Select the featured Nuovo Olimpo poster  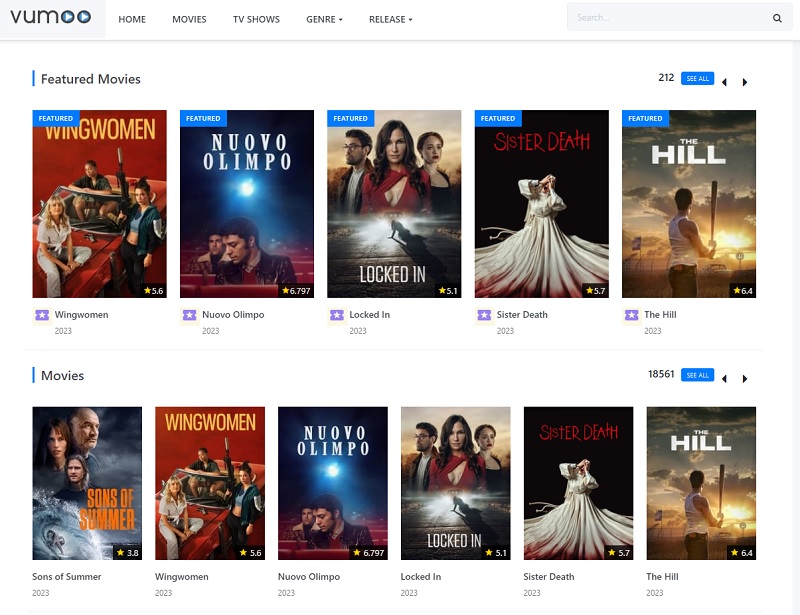(x=247, y=204)
